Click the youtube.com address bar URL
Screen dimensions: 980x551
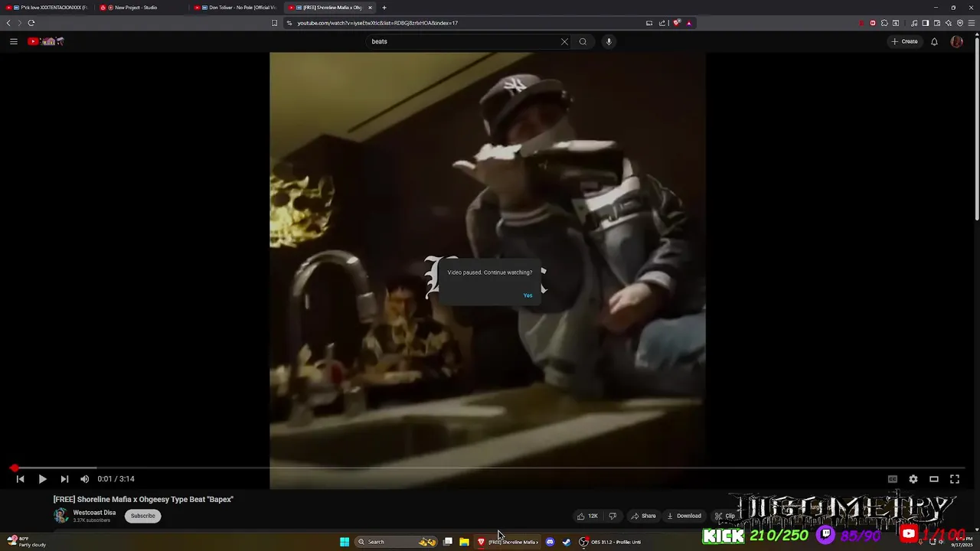(x=377, y=23)
